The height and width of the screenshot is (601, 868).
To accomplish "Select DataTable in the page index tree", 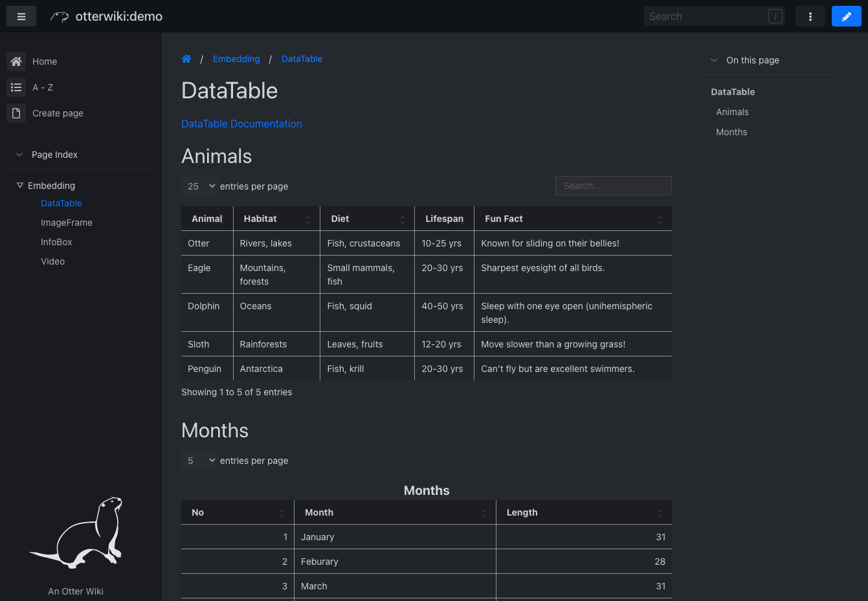I will pyautogui.click(x=61, y=203).
